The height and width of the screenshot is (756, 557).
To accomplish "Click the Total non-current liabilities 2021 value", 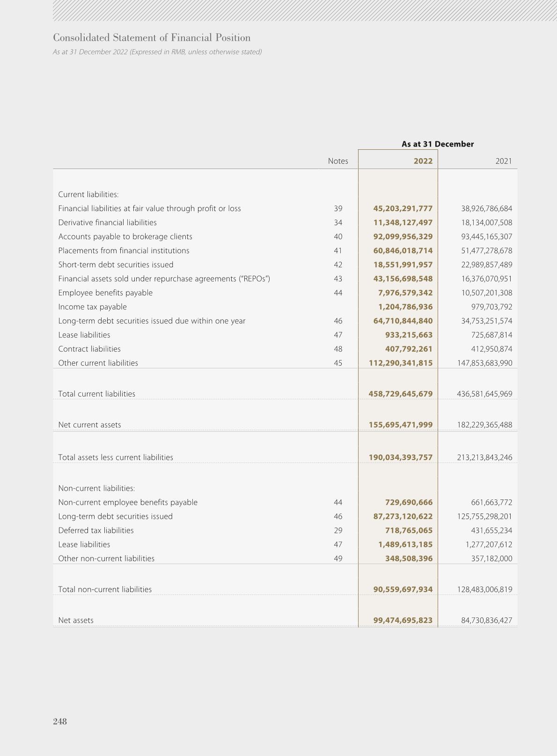I will 484,590.
